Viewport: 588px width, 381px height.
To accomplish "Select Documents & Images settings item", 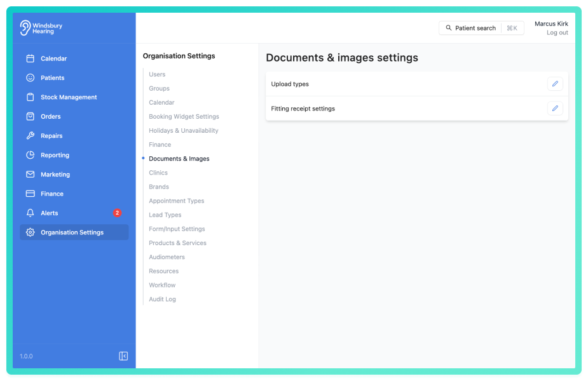I will [179, 159].
